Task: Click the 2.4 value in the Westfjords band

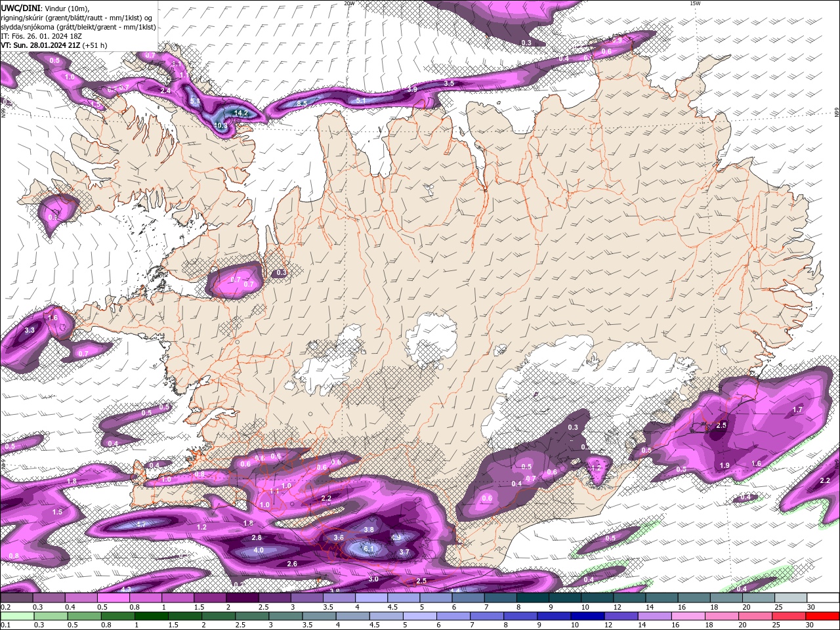Action: point(165,90)
